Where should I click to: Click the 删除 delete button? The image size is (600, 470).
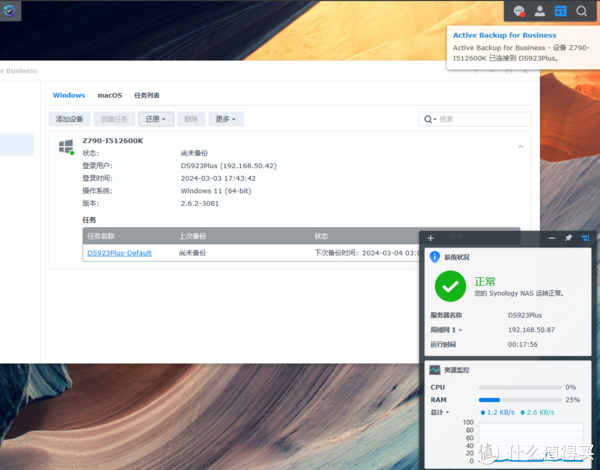191,119
